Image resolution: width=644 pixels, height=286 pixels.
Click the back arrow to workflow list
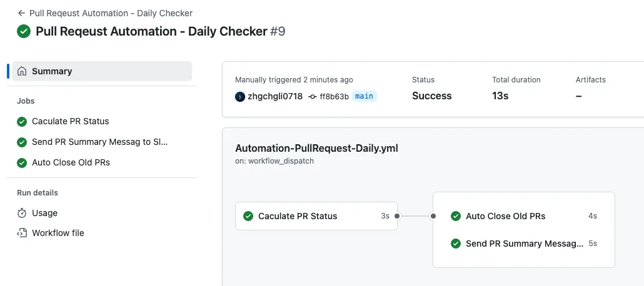coord(21,13)
